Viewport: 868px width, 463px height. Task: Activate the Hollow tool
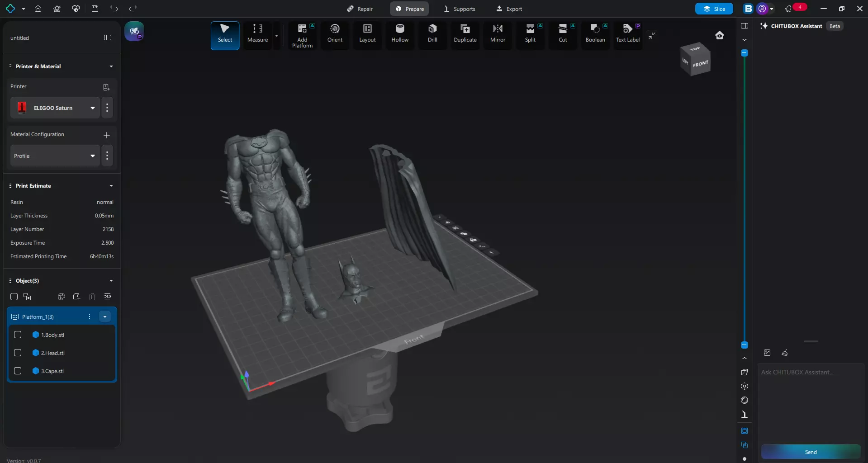click(400, 35)
